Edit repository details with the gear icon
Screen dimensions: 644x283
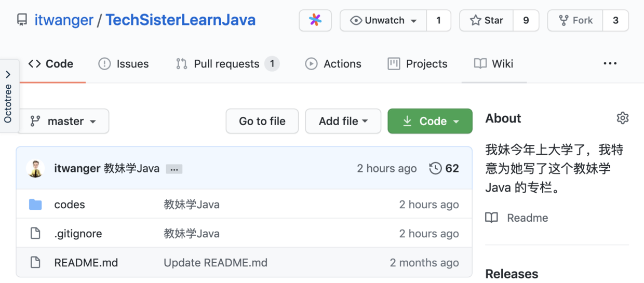click(623, 118)
